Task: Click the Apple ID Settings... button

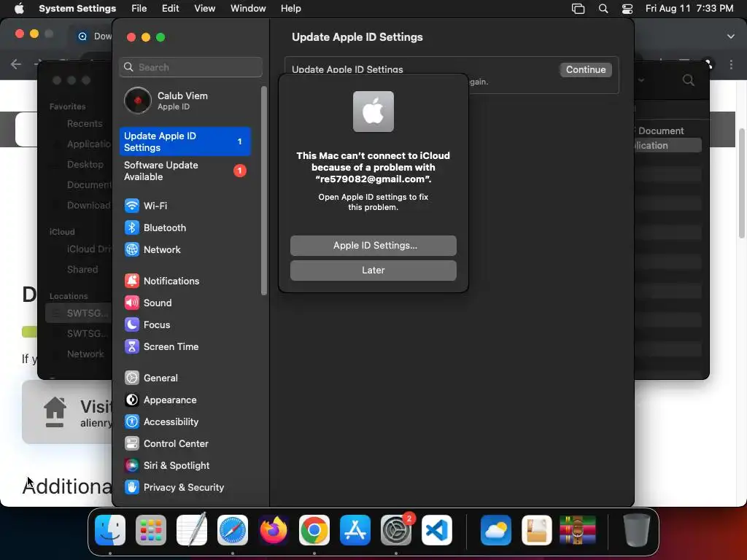Action: 373,245
